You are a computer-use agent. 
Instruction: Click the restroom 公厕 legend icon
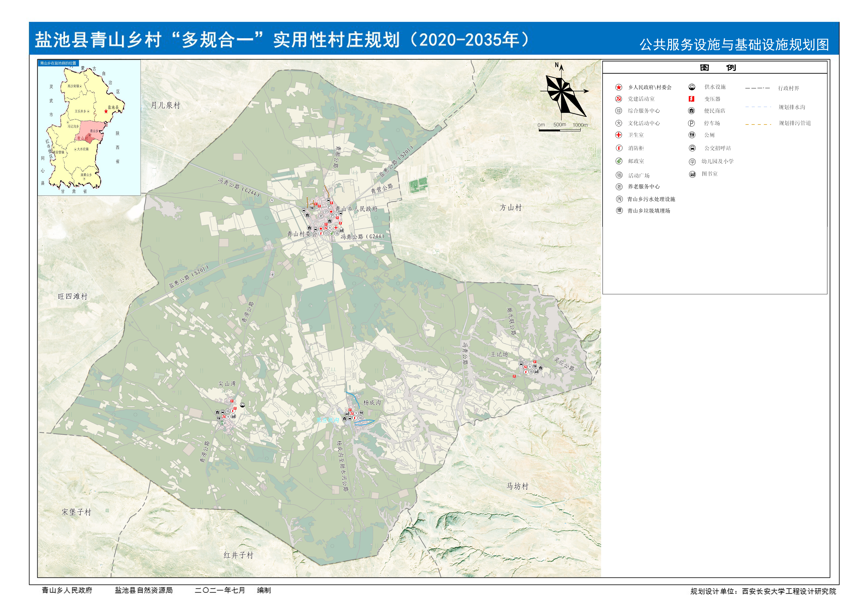tap(692, 135)
